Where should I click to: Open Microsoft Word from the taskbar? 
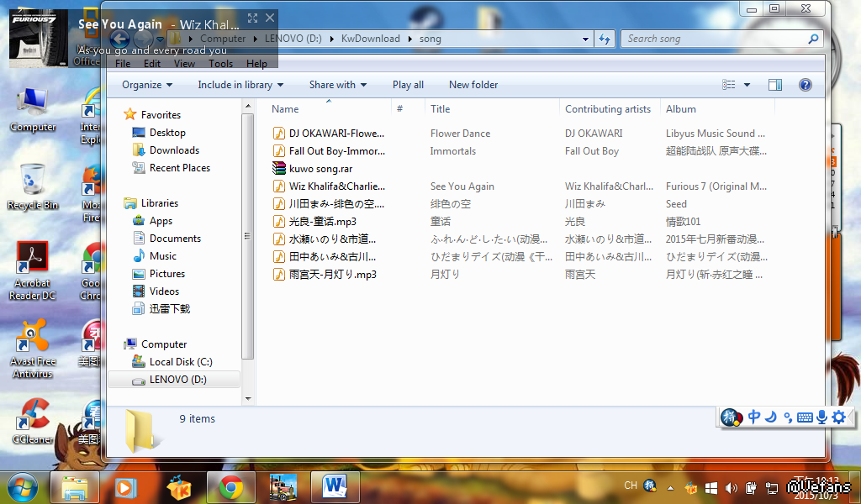pos(335,486)
